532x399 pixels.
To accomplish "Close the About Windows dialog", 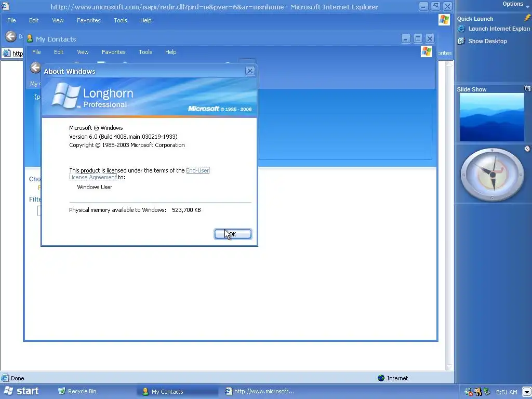I will (250, 71).
